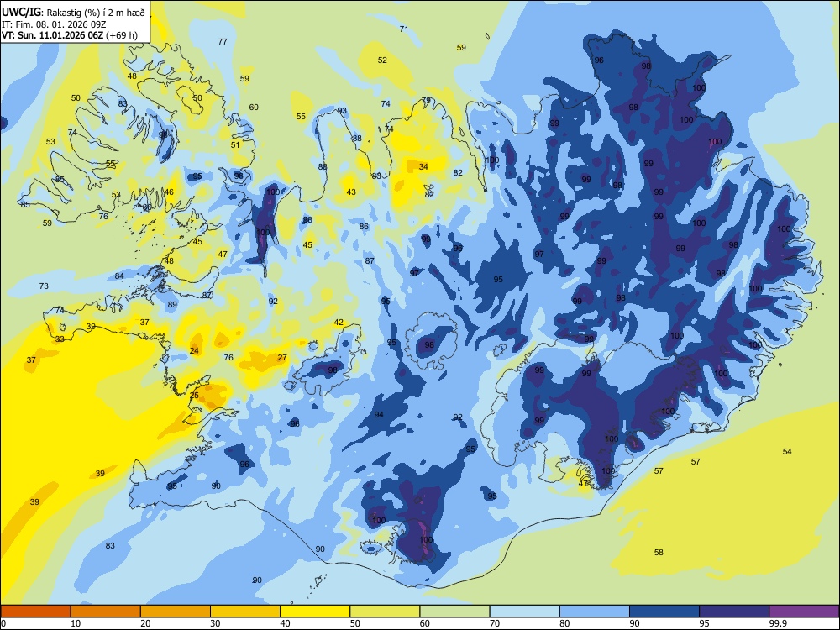Select the 20–30 legend color block
Image resolution: width=840 pixels, height=630 pixels.
click(176, 612)
